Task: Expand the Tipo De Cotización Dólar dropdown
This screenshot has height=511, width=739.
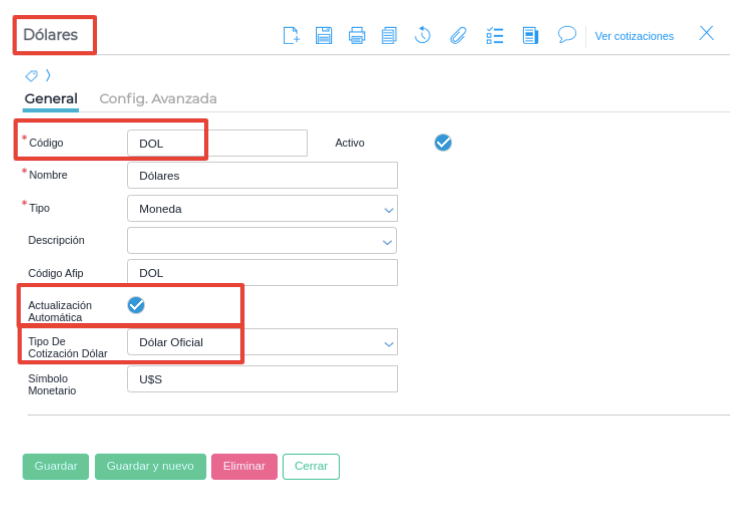Action: [262, 342]
